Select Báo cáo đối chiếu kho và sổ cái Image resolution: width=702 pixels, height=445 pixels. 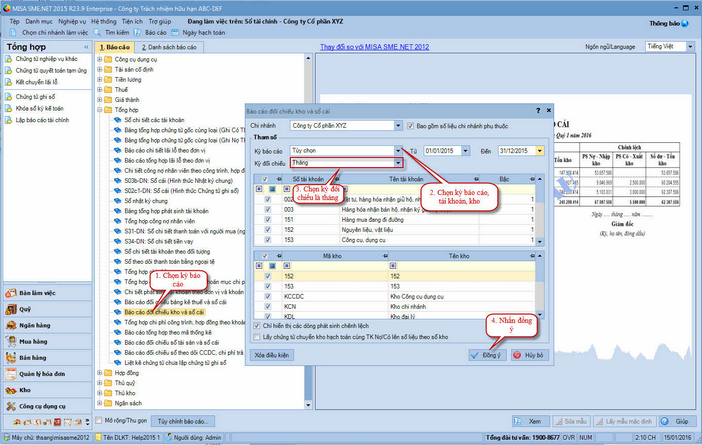click(x=164, y=312)
